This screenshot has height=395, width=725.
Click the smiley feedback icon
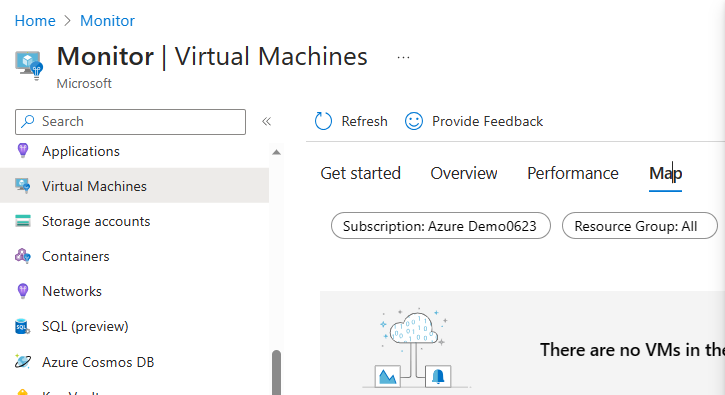414,121
